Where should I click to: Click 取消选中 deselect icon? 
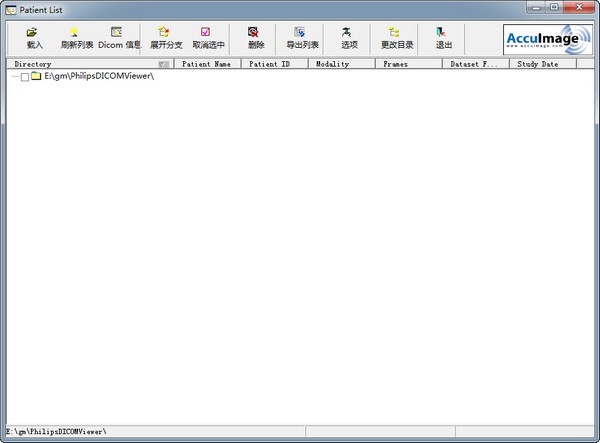point(205,32)
